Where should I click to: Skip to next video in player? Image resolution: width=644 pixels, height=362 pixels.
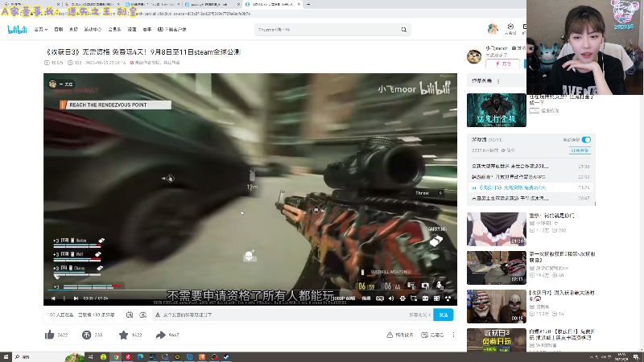pyautogui.click(x=76, y=298)
